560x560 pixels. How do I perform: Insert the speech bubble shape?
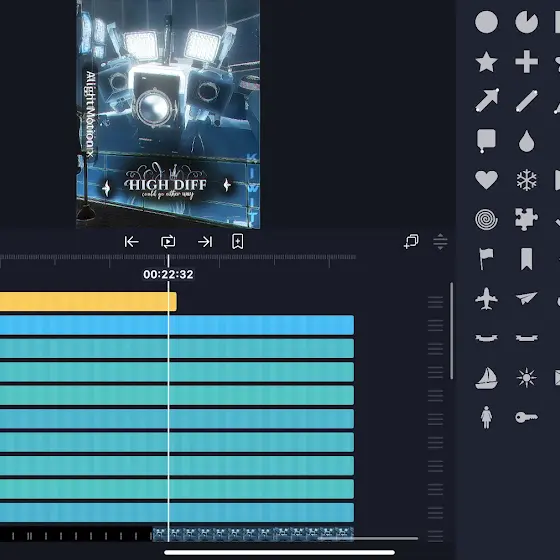pyautogui.click(x=486, y=141)
